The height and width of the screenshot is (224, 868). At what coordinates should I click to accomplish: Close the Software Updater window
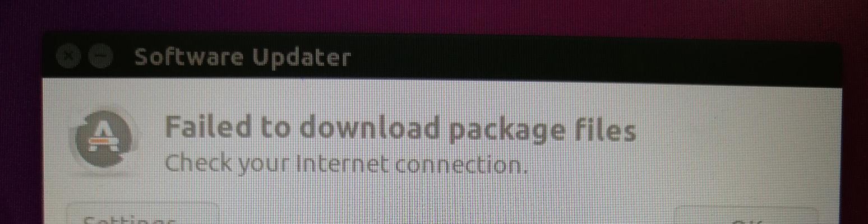click(x=69, y=57)
